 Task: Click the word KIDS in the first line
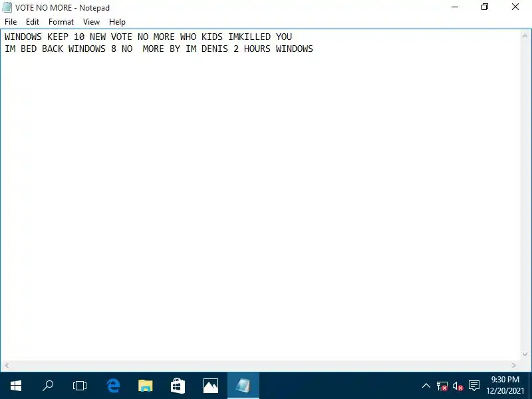point(212,37)
